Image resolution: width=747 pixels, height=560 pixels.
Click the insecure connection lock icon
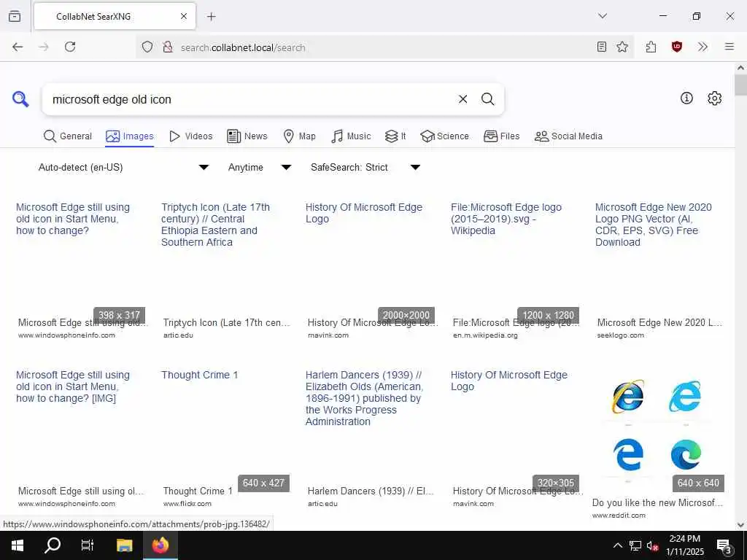167,47
